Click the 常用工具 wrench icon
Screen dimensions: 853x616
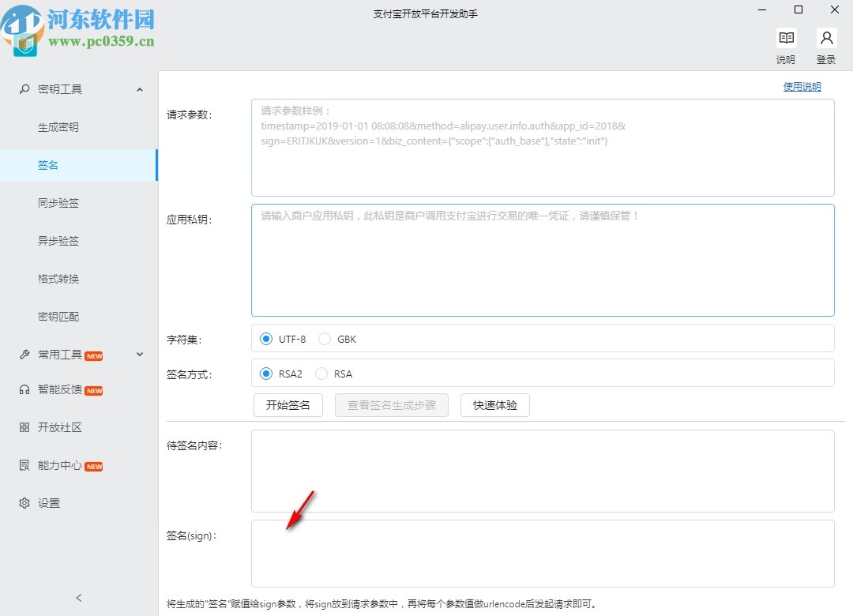(24, 355)
